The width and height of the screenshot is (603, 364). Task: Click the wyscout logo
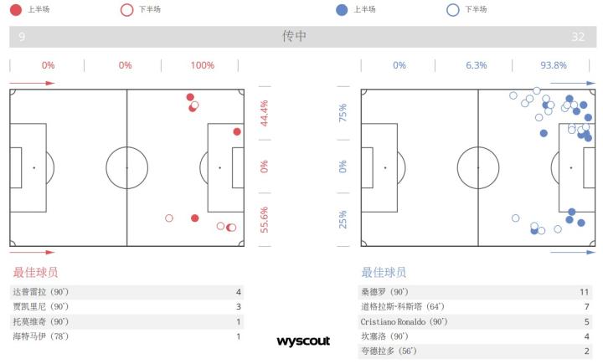pyautogui.click(x=303, y=341)
